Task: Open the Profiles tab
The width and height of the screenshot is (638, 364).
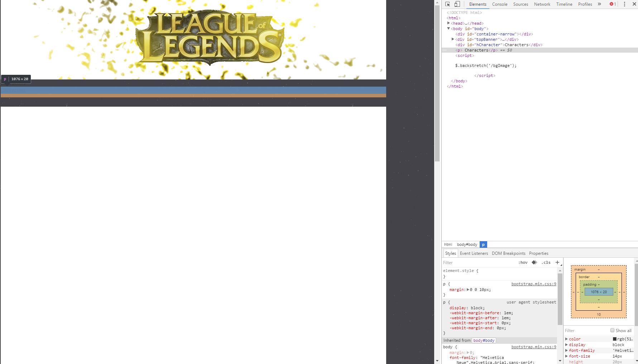Action: click(x=585, y=4)
